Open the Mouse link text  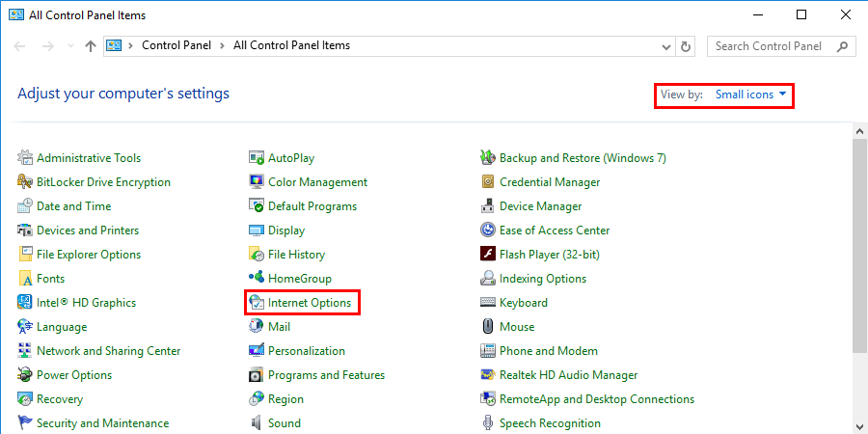pos(517,327)
